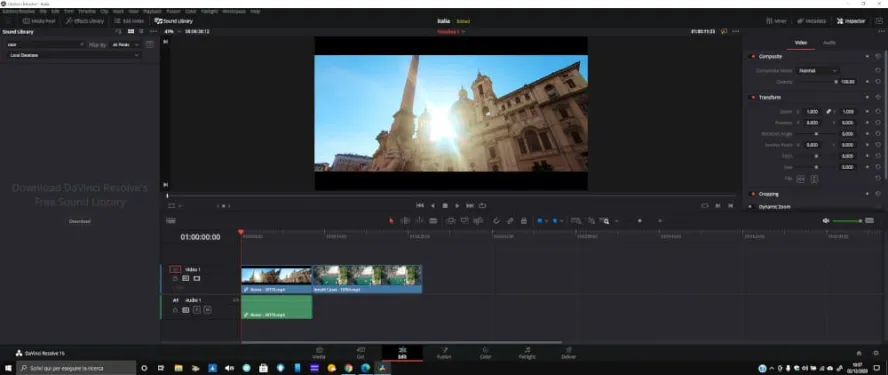The height and width of the screenshot is (375, 888).
Task: Click the Flip vertical icon
Action: [x=814, y=179]
